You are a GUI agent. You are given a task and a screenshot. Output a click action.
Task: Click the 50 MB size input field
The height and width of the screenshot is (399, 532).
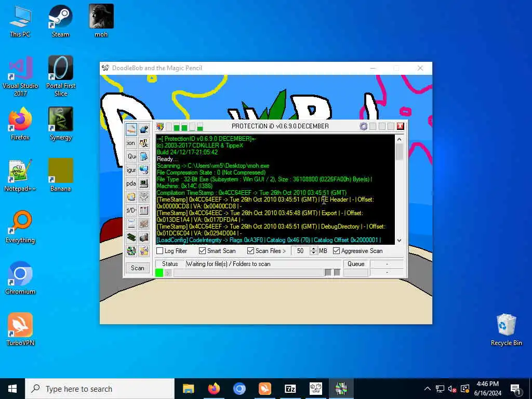[x=301, y=251]
